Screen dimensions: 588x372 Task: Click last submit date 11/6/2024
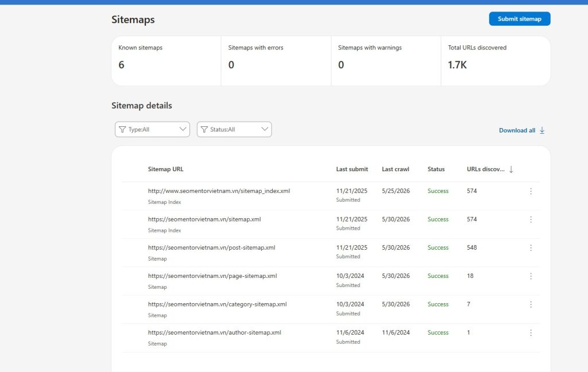tap(350, 332)
